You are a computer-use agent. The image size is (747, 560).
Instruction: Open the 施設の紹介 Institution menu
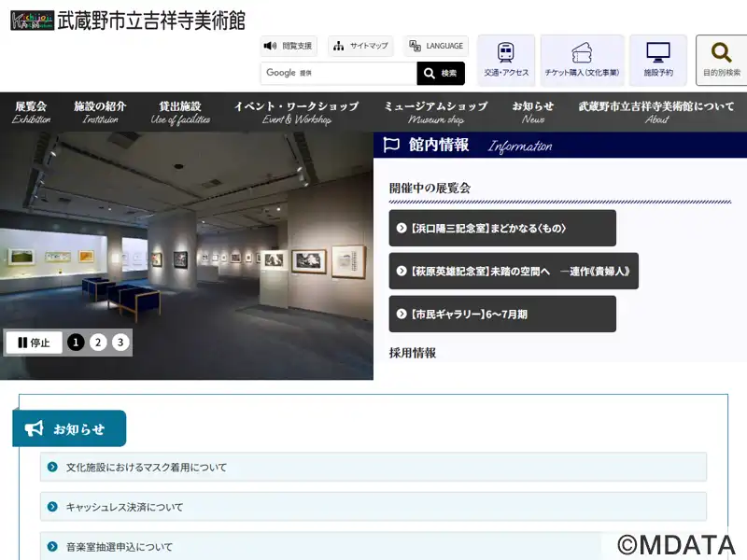[100, 112]
